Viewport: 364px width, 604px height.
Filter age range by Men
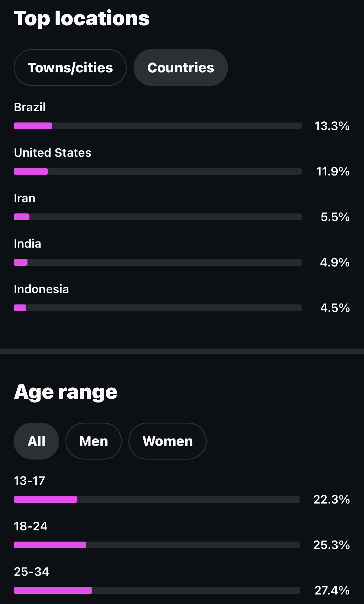[x=94, y=441]
